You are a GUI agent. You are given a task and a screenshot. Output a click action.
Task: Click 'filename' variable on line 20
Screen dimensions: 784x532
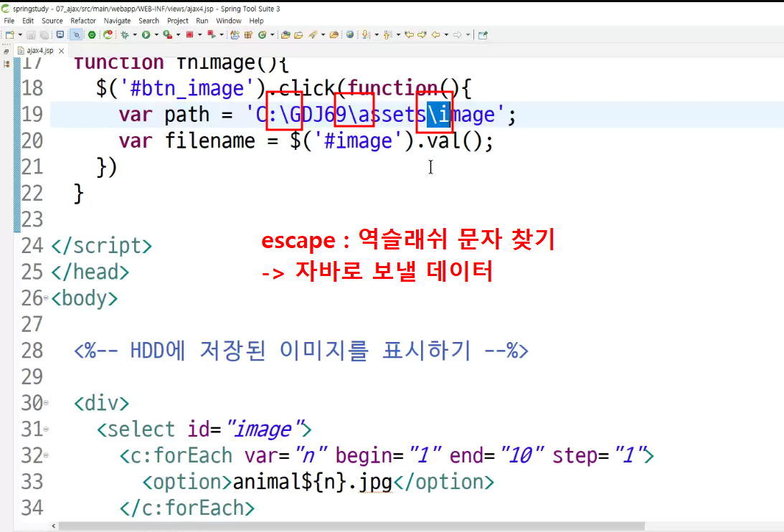point(210,141)
